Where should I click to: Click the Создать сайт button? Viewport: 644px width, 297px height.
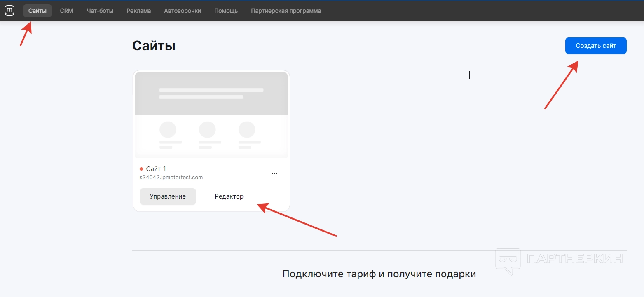pyautogui.click(x=596, y=46)
